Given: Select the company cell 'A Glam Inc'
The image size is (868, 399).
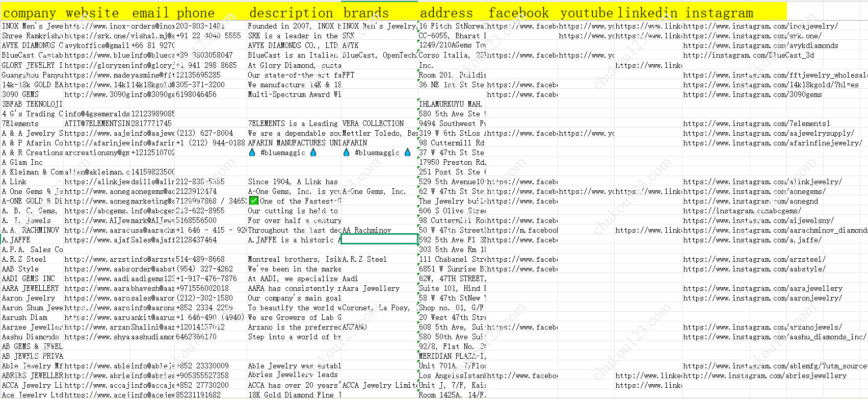Looking at the screenshot, I should point(33,162).
